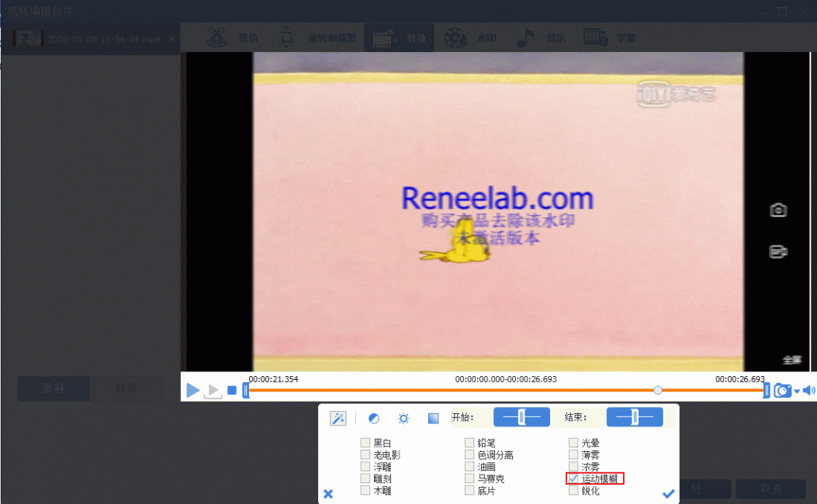Play the video preview

[192, 389]
